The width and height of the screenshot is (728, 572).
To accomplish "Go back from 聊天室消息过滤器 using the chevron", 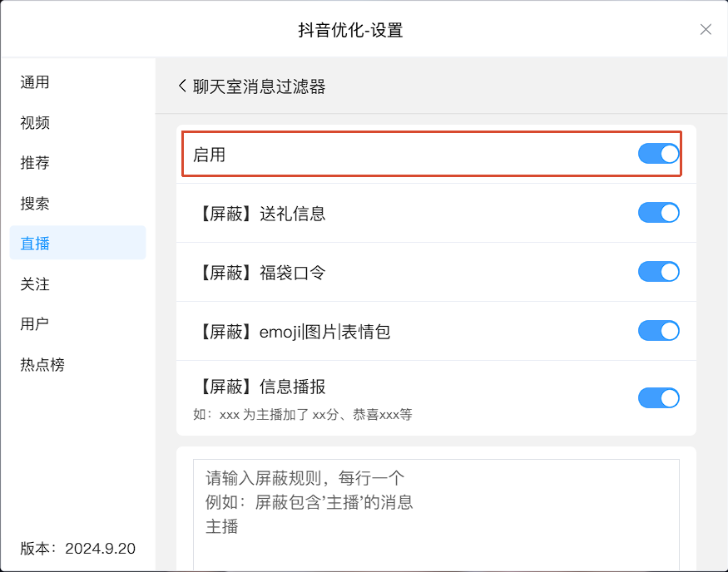I will pos(182,86).
